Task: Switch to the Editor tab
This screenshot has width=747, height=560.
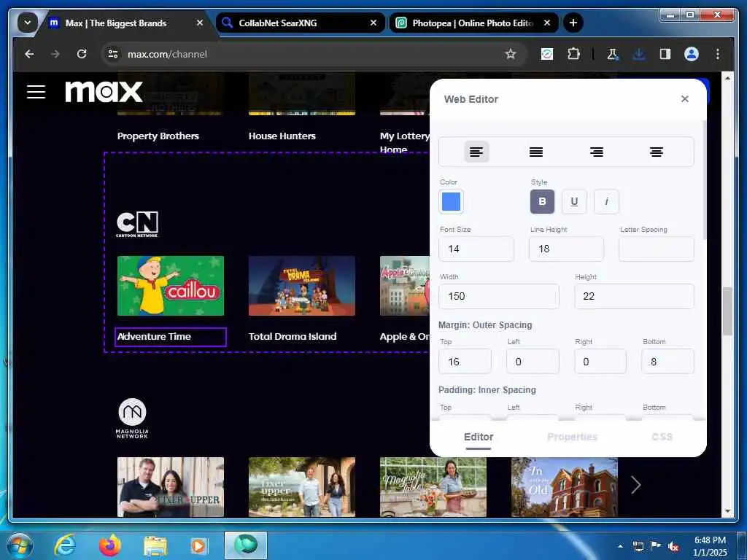Action: coord(479,437)
